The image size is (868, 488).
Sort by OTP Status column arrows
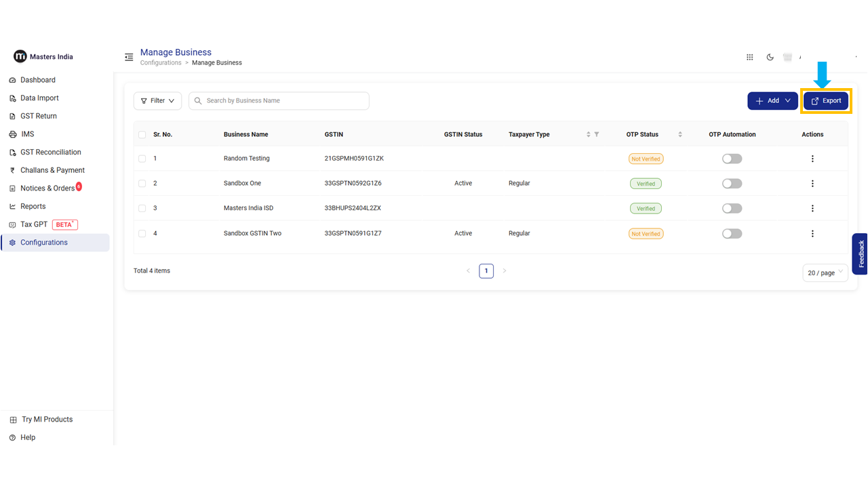click(680, 135)
